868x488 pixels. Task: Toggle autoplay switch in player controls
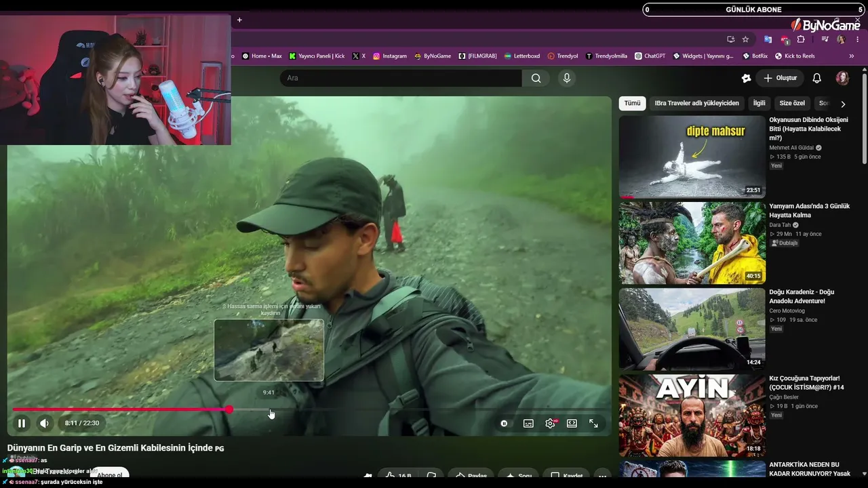click(504, 424)
